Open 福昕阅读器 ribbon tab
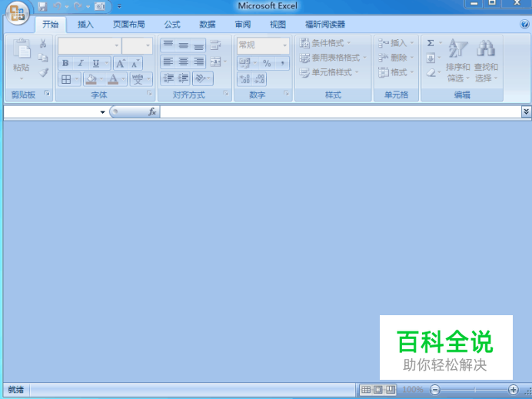The image size is (532, 399). (x=325, y=25)
